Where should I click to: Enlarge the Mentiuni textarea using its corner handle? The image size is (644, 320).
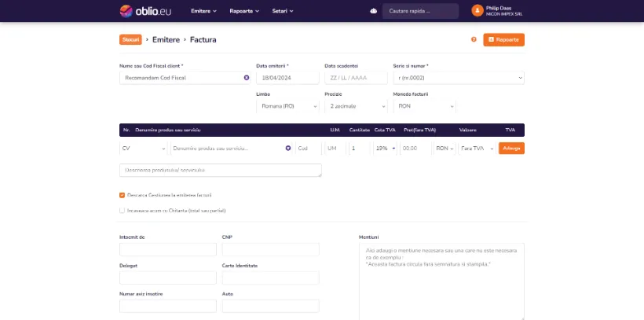tap(522, 318)
